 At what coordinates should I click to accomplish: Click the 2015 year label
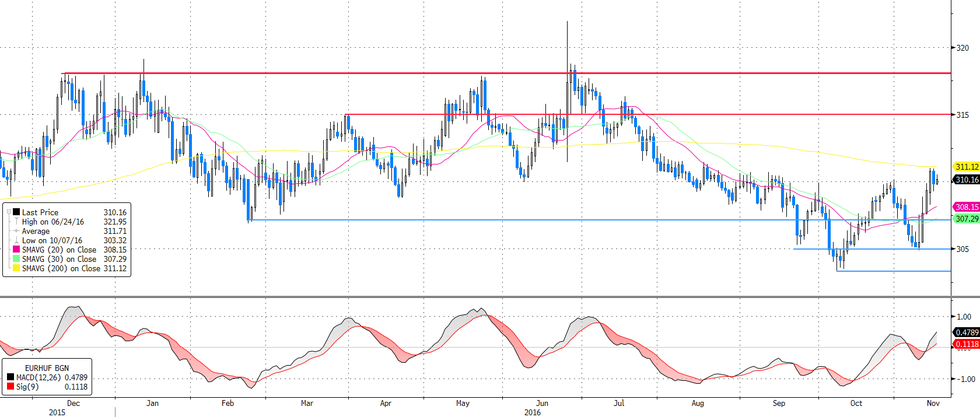tap(57, 412)
